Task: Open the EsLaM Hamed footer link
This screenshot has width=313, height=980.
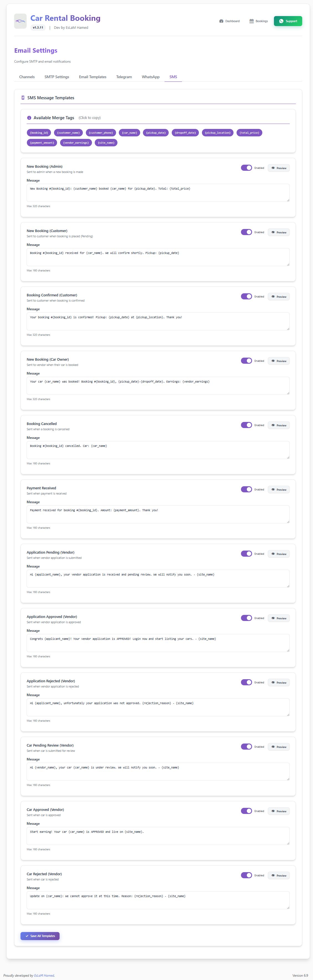Action: click(x=44, y=975)
